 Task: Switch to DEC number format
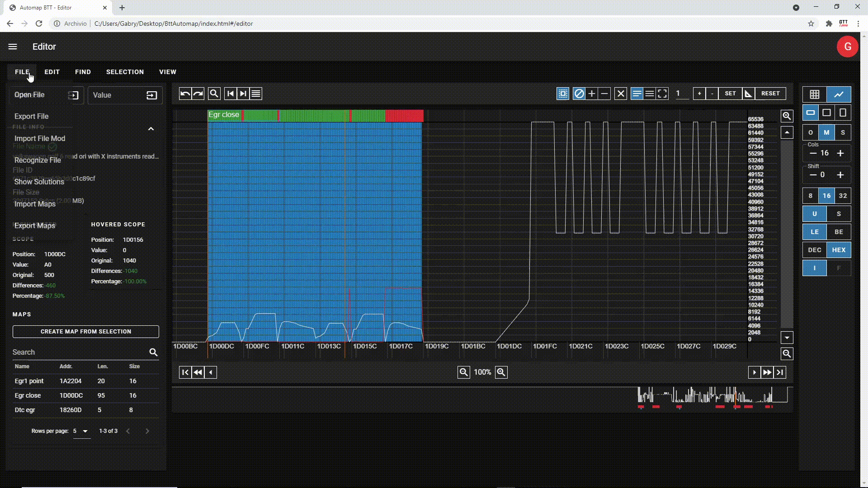coord(815,250)
